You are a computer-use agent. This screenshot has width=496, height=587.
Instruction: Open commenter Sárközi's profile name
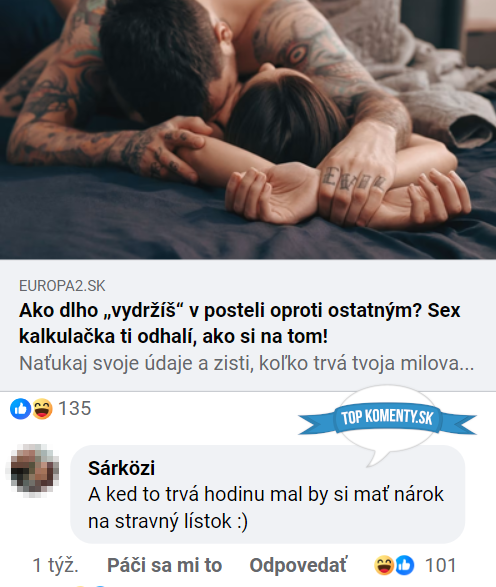coord(121,468)
